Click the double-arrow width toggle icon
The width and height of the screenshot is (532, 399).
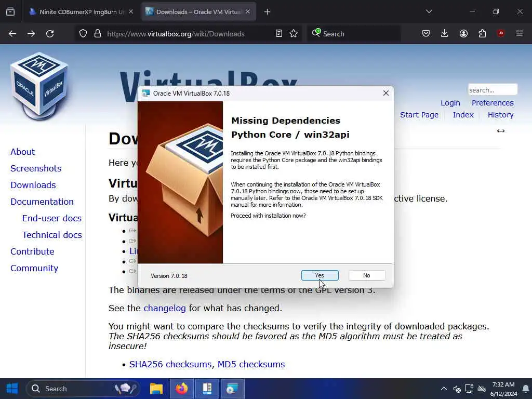pyautogui.click(x=501, y=131)
